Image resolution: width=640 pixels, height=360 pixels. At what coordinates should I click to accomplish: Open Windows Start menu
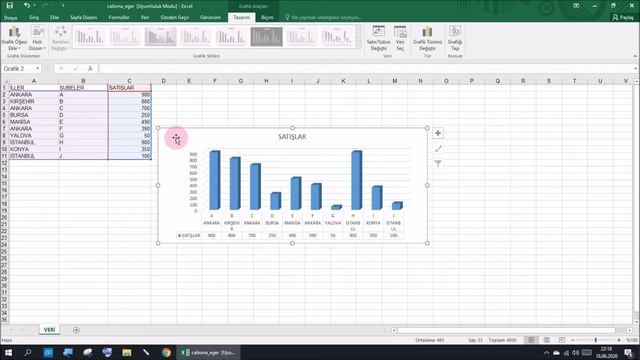pos(8,352)
